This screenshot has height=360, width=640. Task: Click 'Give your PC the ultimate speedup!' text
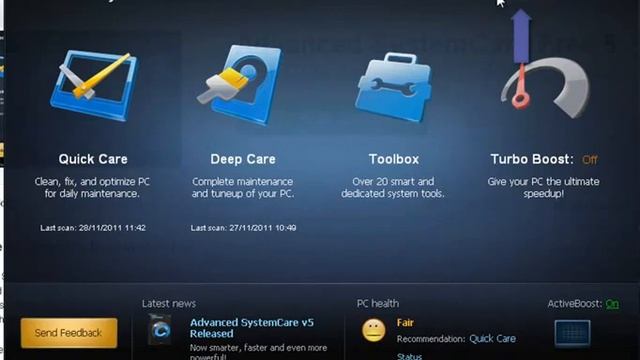point(543,187)
